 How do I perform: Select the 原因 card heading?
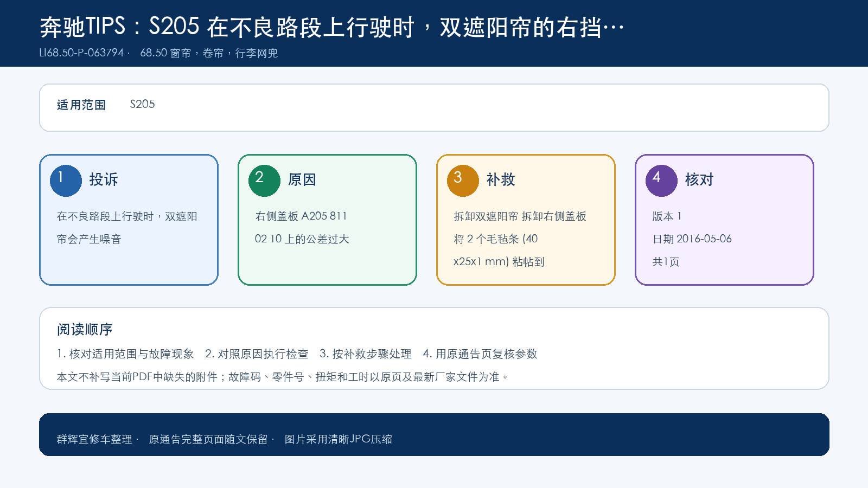coord(302,179)
